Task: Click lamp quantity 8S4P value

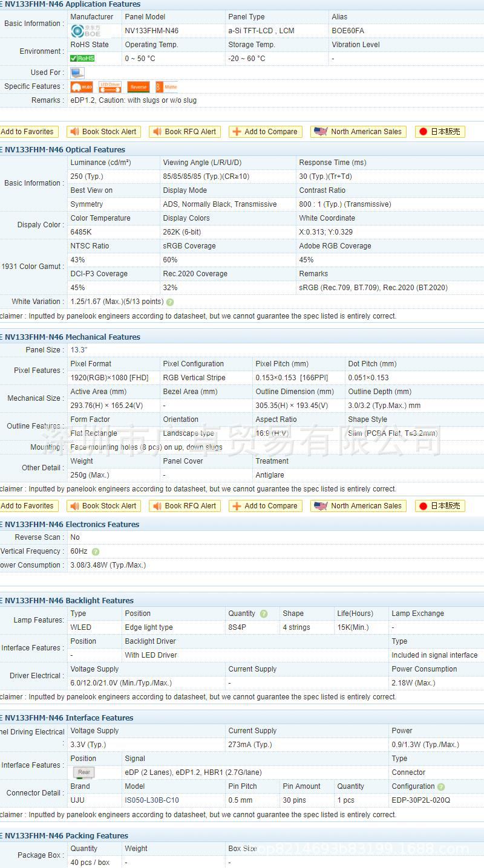Action: click(x=237, y=627)
